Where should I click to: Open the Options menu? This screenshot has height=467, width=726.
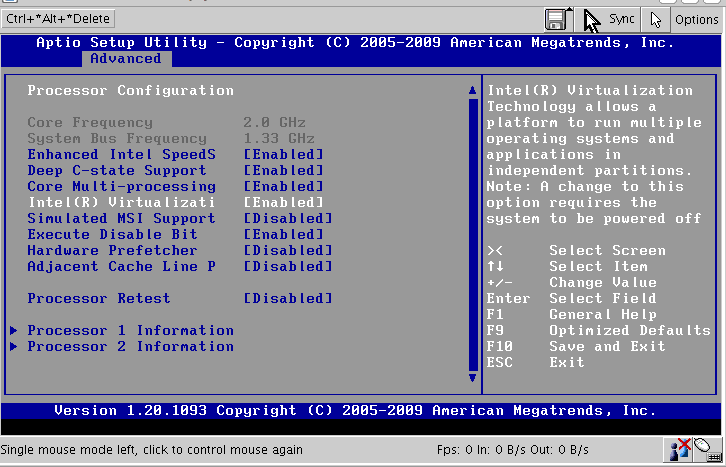tap(696, 20)
